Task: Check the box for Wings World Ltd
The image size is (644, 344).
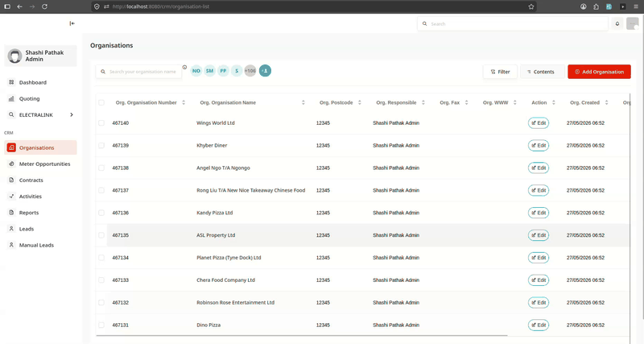Action: tap(101, 123)
